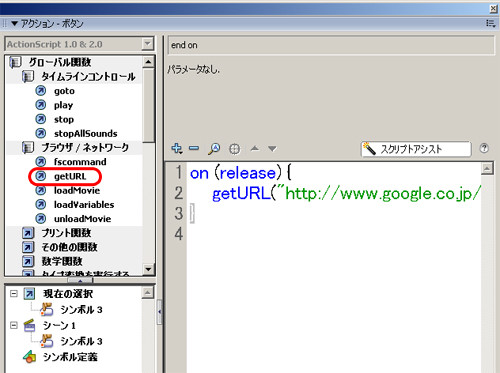Viewport: 500px width, 373px height.
Task: Select シンボル 3 under 現在の選択
Action: tap(81, 310)
